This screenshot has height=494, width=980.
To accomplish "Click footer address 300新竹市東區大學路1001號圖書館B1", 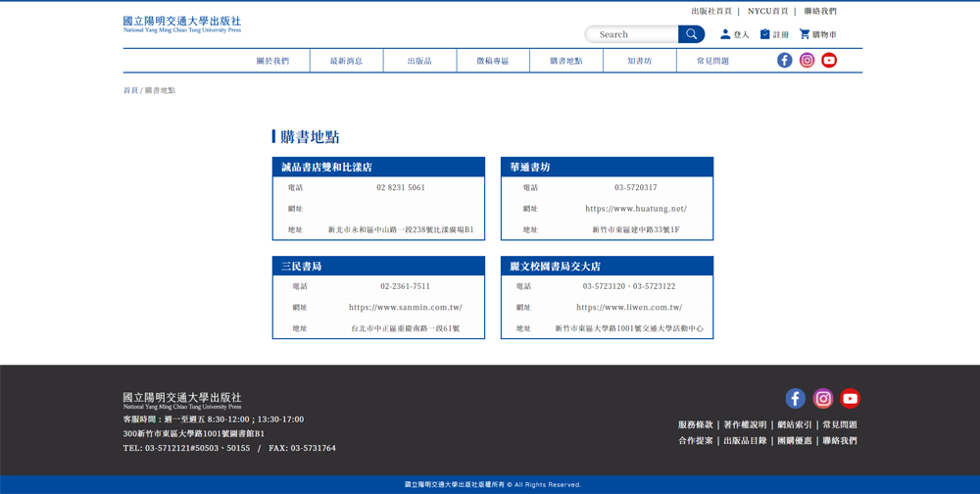I will [194, 434].
